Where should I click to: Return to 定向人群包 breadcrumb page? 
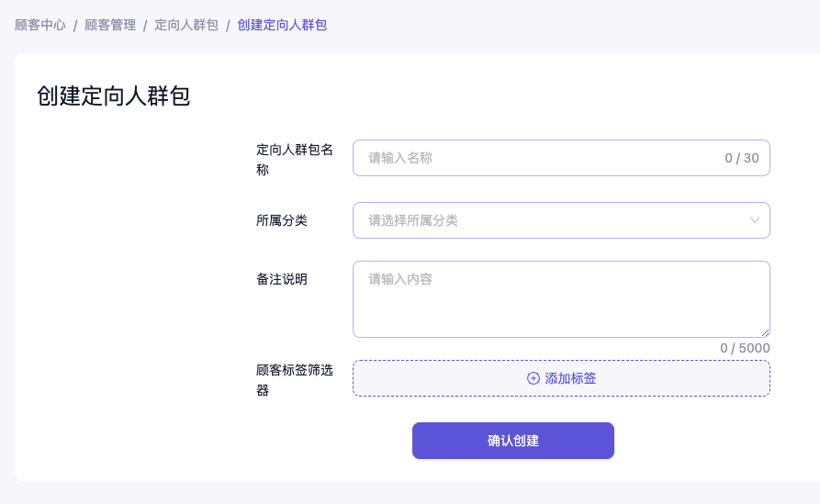(186, 25)
